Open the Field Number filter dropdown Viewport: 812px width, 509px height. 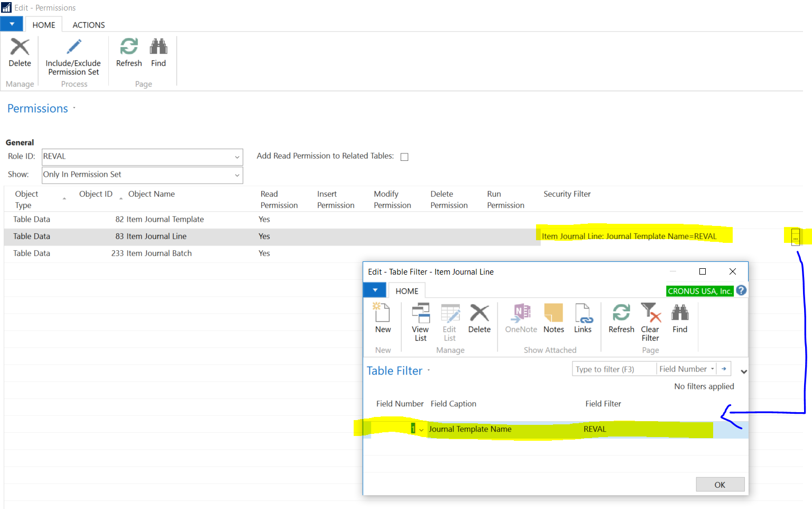(x=713, y=369)
